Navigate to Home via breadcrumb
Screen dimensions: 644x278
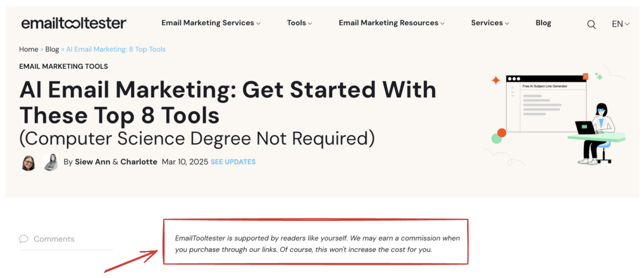pyautogui.click(x=28, y=49)
